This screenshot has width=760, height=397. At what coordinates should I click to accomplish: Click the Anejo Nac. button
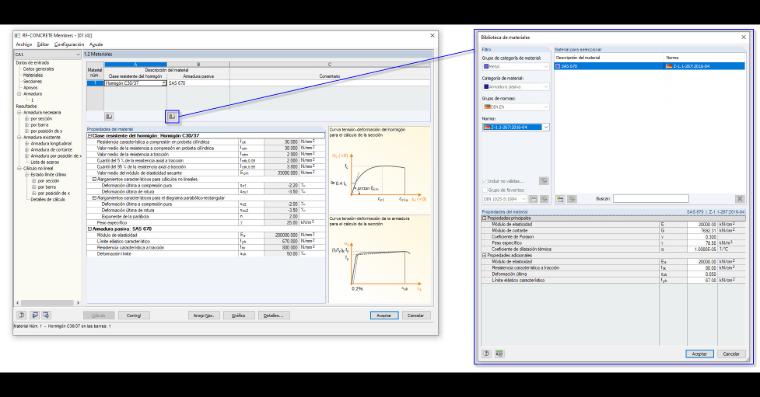pos(204,316)
